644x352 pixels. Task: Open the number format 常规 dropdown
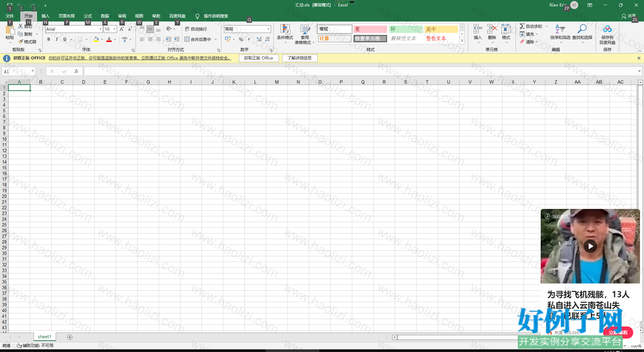268,29
